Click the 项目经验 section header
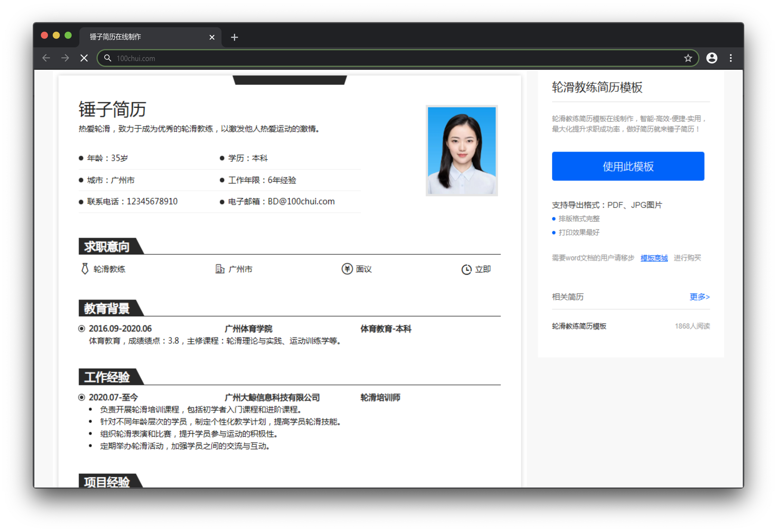 (x=111, y=481)
